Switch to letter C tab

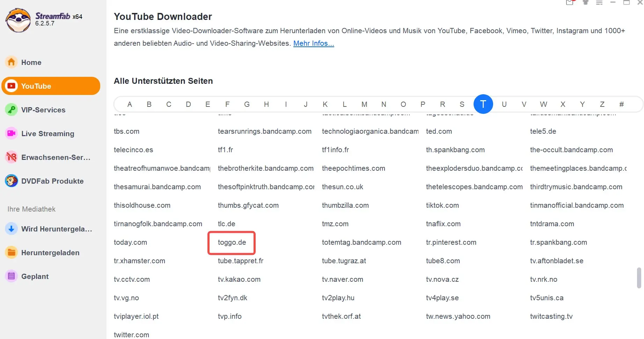tap(169, 104)
